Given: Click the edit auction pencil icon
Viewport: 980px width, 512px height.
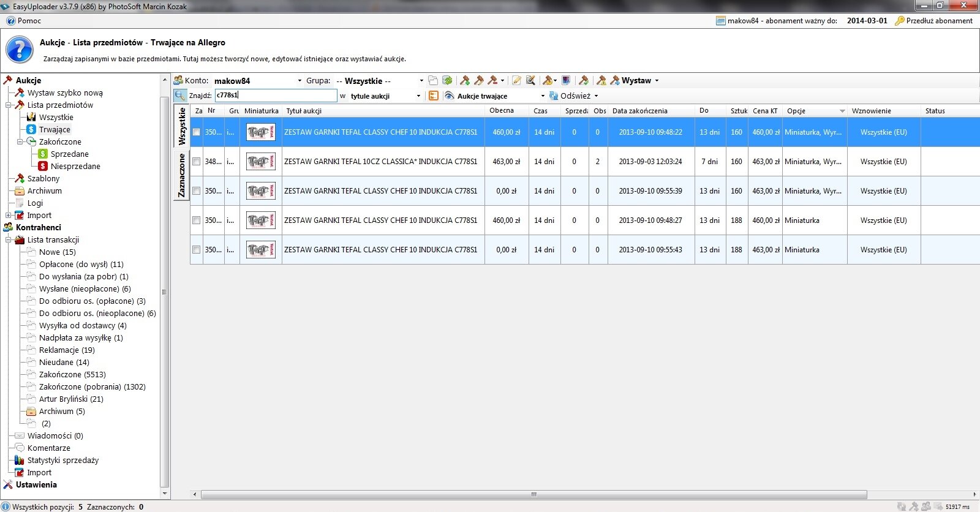Looking at the screenshot, I should (516, 81).
